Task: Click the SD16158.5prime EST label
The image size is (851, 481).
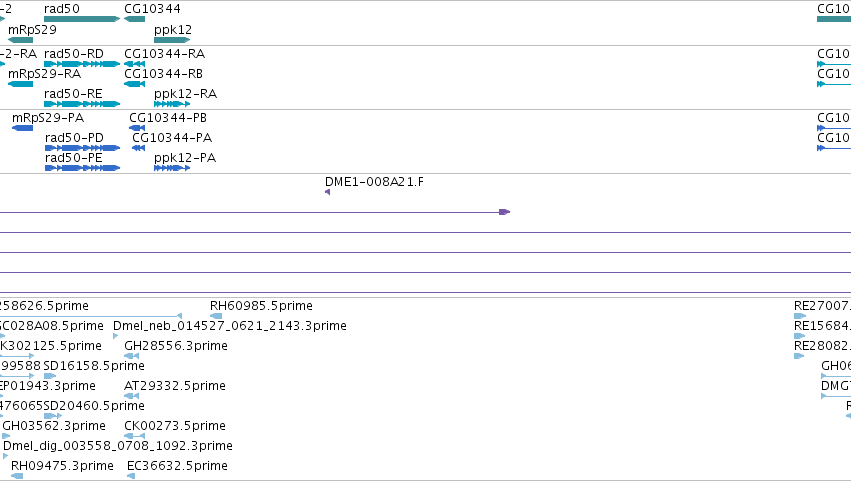Action: (94, 366)
